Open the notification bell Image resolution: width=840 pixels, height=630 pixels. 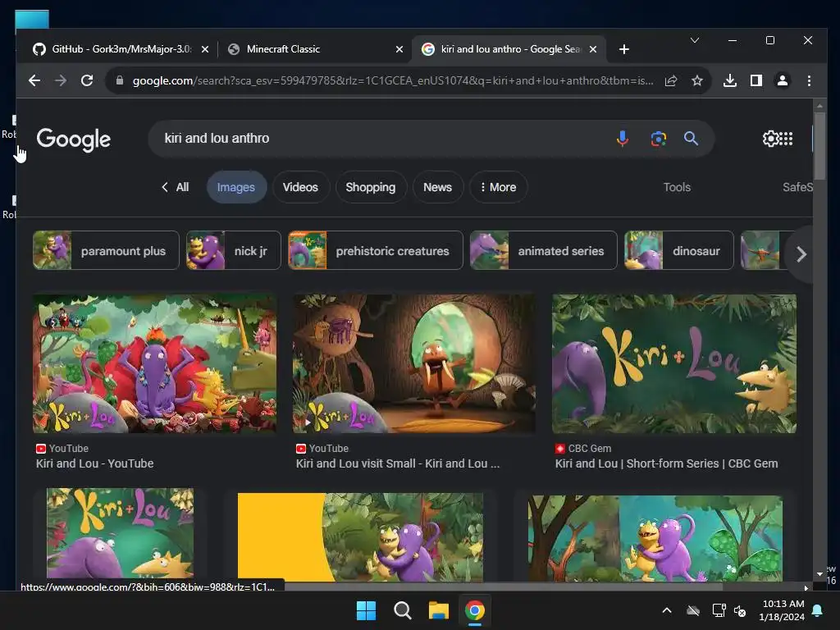pyautogui.click(x=818, y=610)
